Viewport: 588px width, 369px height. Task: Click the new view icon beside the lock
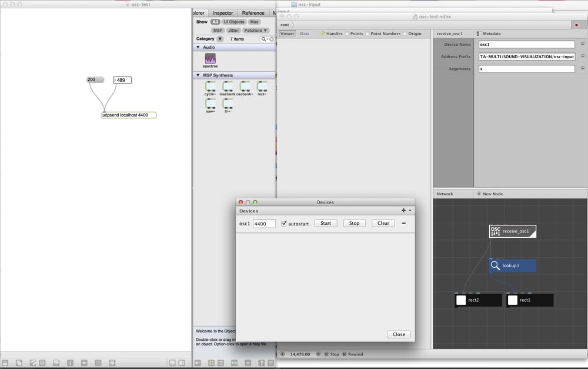point(19,363)
